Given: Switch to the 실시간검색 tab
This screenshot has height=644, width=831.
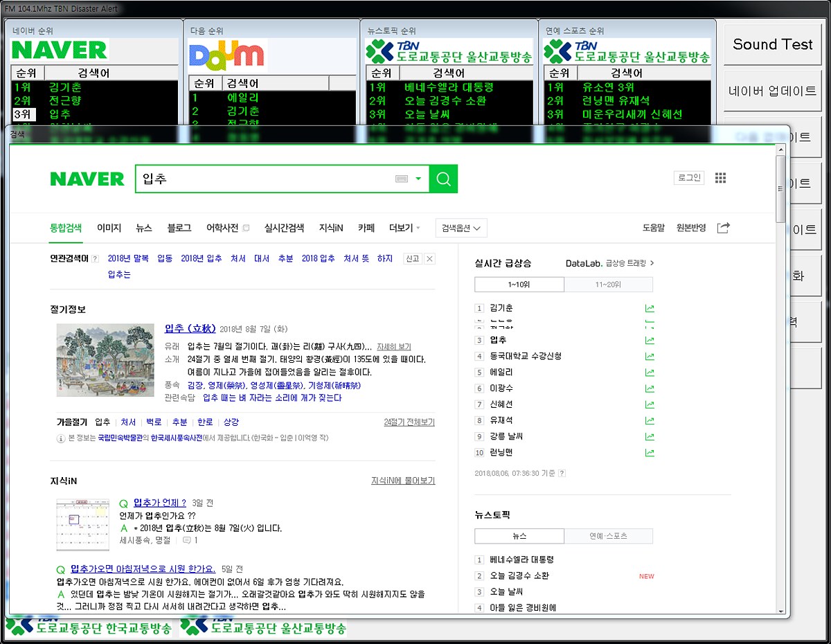Looking at the screenshot, I should (284, 228).
